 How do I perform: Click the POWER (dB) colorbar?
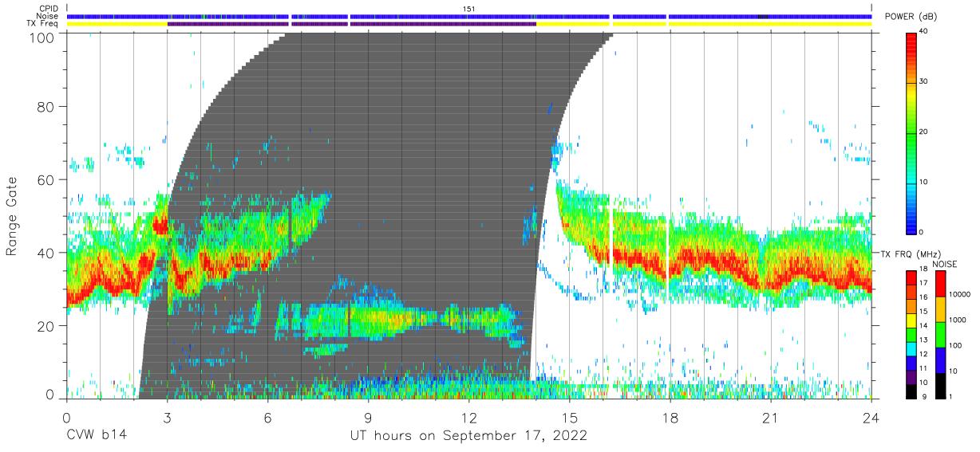pyautogui.click(x=912, y=132)
